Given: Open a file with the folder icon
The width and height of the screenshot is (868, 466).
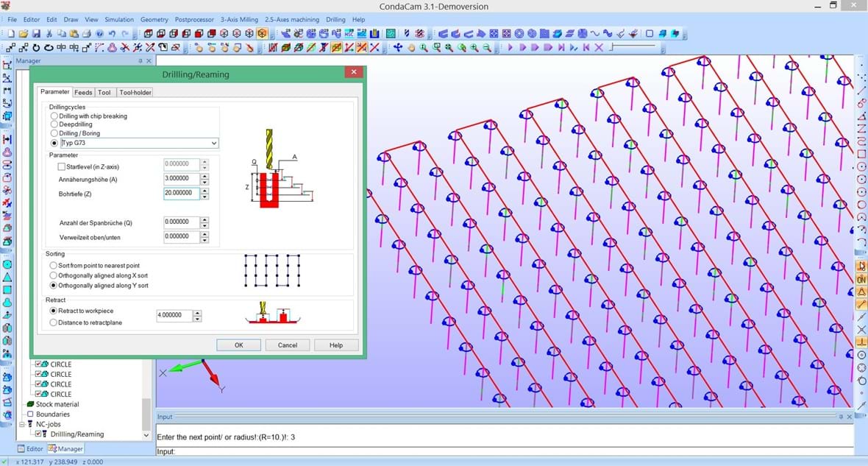Looking at the screenshot, I should (24, 34).
